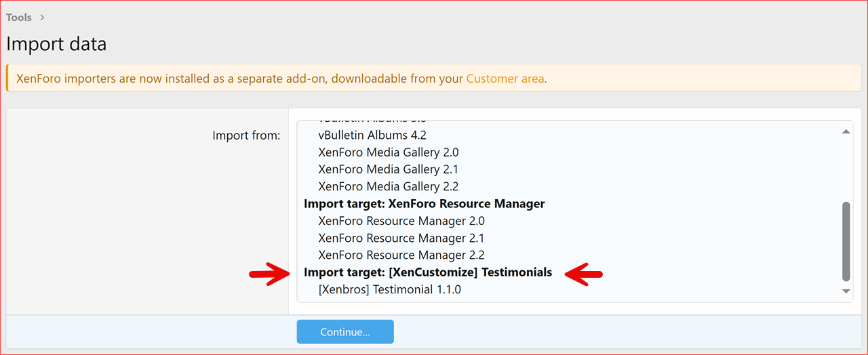Click the Import from label
This screenshot has width=868, height=355.
click(246, 135)
